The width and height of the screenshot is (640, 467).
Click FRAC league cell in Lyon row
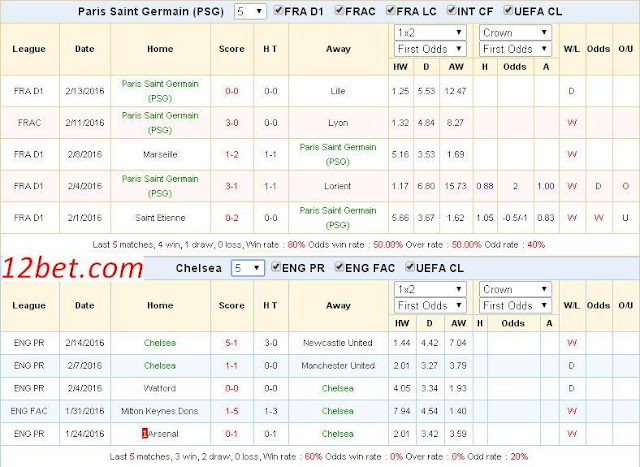click(x=29, y=123)
